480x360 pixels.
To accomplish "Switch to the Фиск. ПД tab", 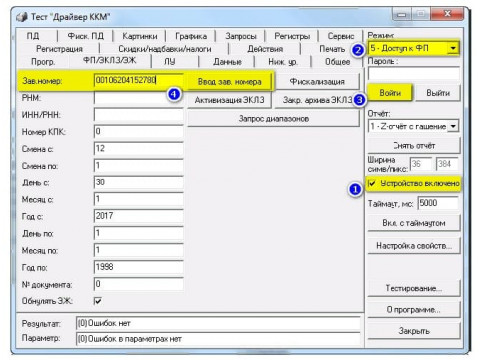I will (x=86, y=36).
